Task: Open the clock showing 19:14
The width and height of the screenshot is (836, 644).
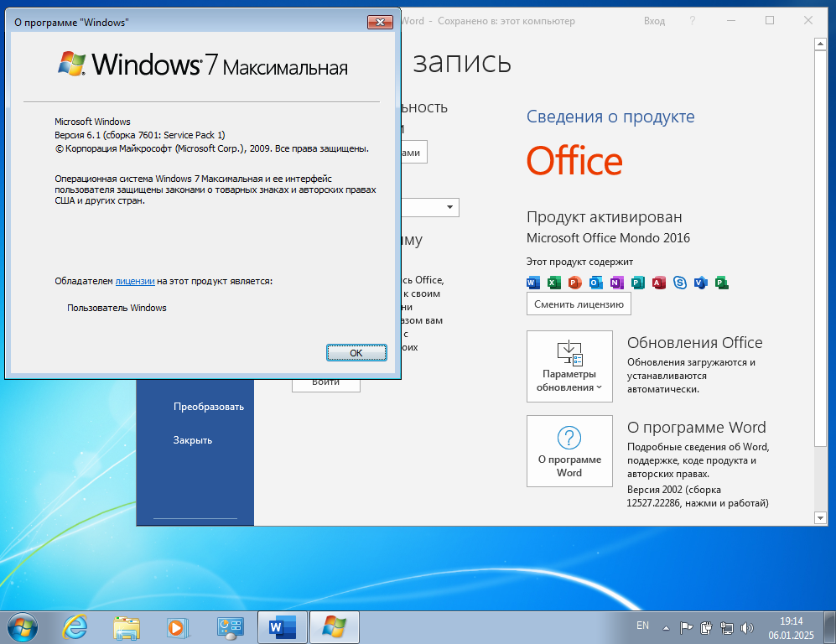Action: pyautogui.click(x=791, y=628)
